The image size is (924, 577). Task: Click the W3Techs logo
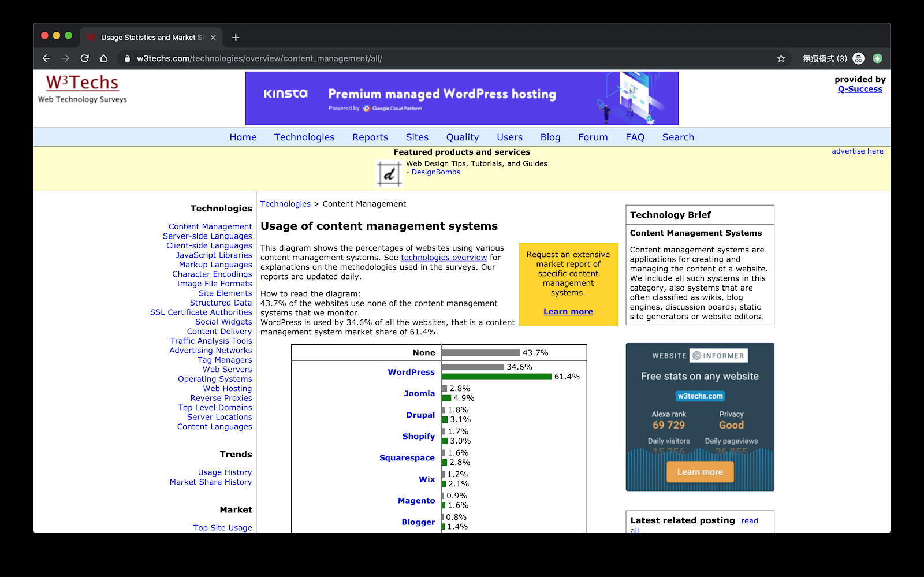[83, 88]
